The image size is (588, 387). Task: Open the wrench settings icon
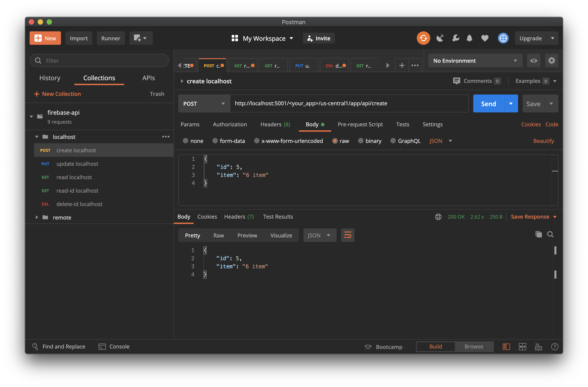pos(455,38)
